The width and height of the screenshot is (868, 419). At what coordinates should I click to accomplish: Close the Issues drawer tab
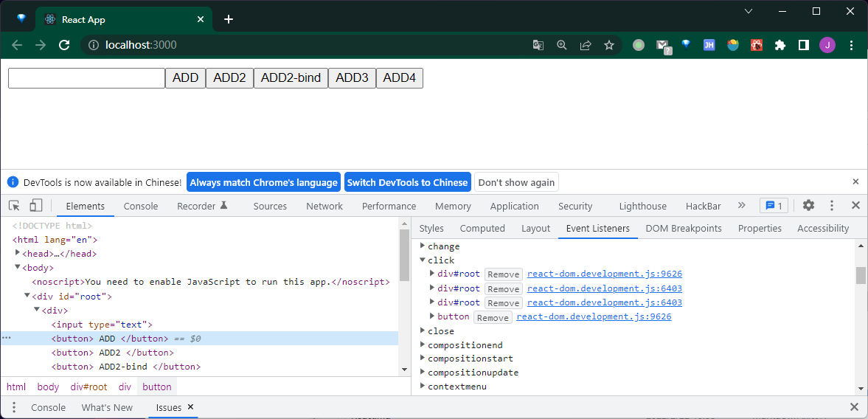190,406
